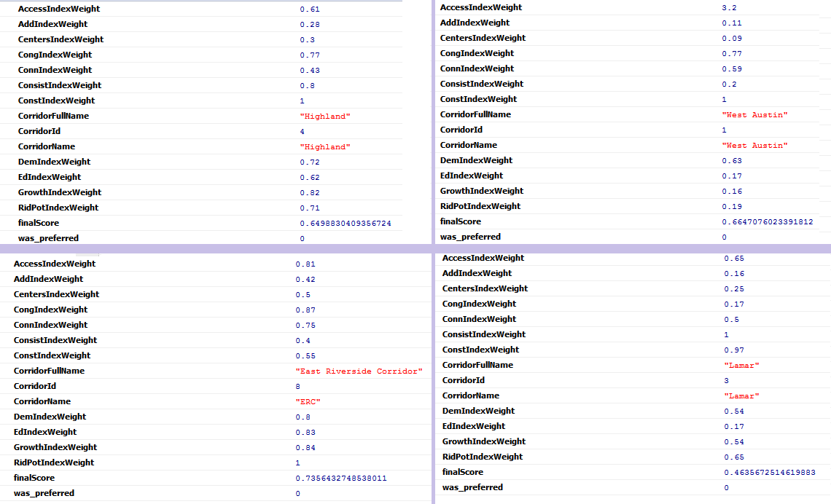Click the GrowthIndexWeight value 0.82
The image size is (831, 504).
(309, 193)
